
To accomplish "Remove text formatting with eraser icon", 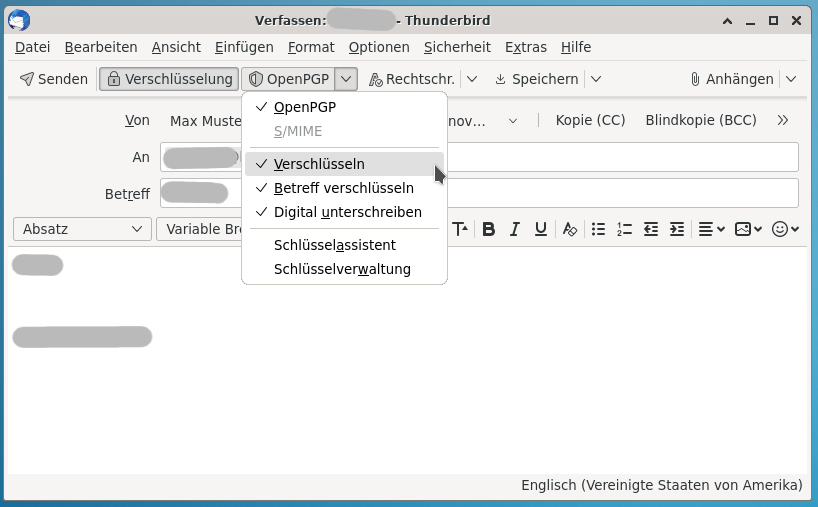I will tap(570, 229).
